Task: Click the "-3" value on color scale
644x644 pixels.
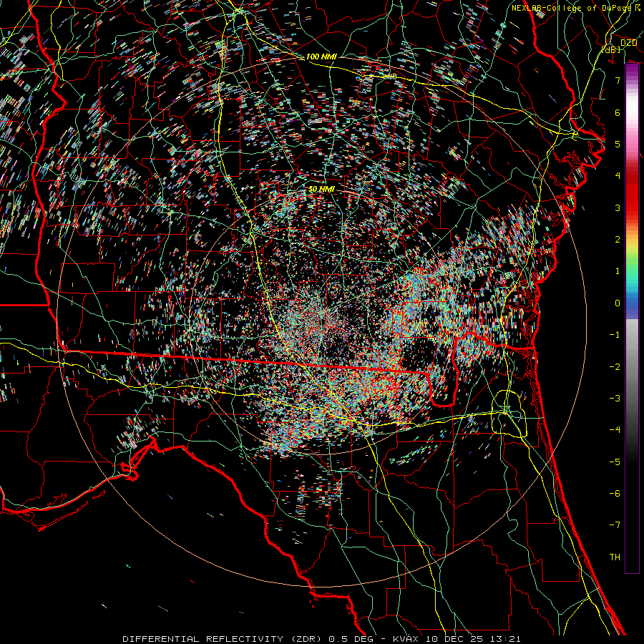Action: (x=615, y=399)
